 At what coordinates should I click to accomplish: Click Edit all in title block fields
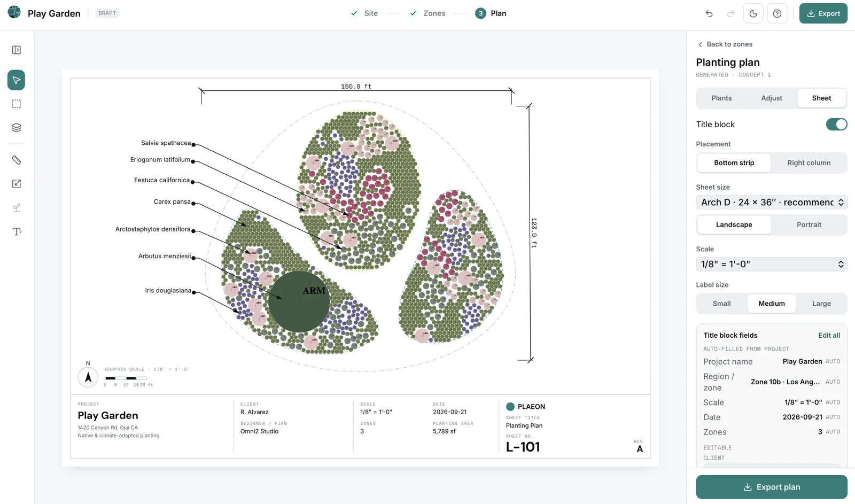click(829, 336)
